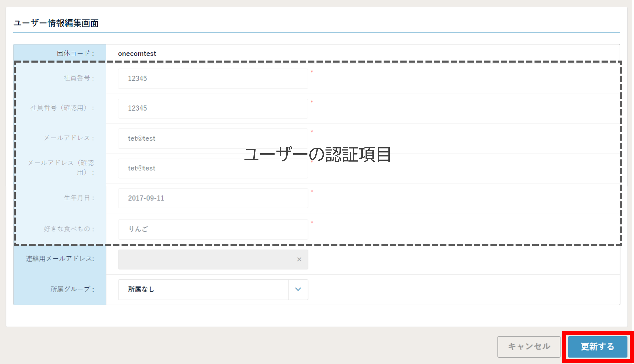Click the 所属グループ label
The image size is (634, 364).
tap(72, 289)
